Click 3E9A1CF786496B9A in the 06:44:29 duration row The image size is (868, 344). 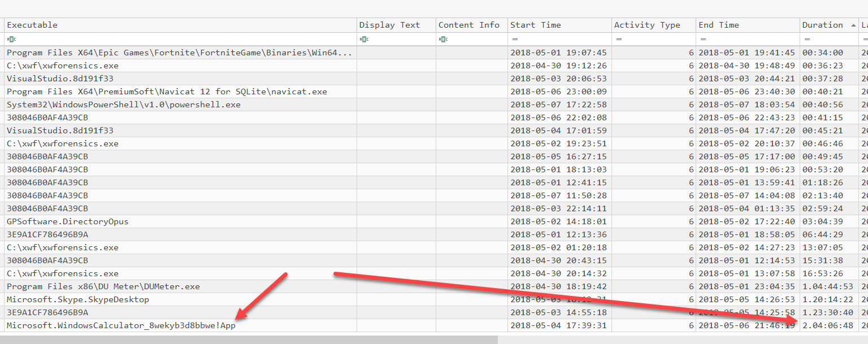47,234
